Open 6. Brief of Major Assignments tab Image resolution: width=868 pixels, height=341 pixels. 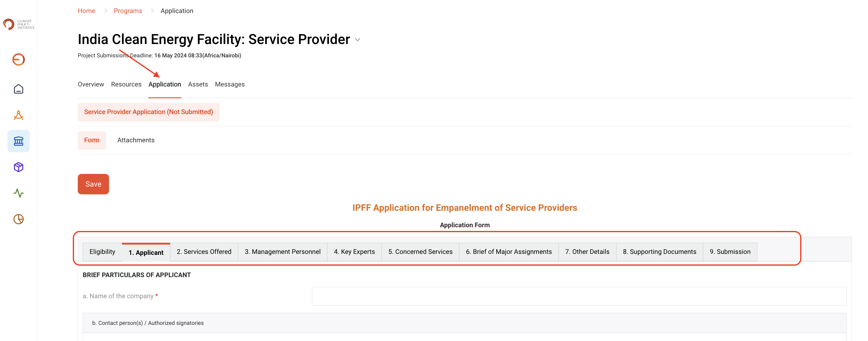(509, 252)
